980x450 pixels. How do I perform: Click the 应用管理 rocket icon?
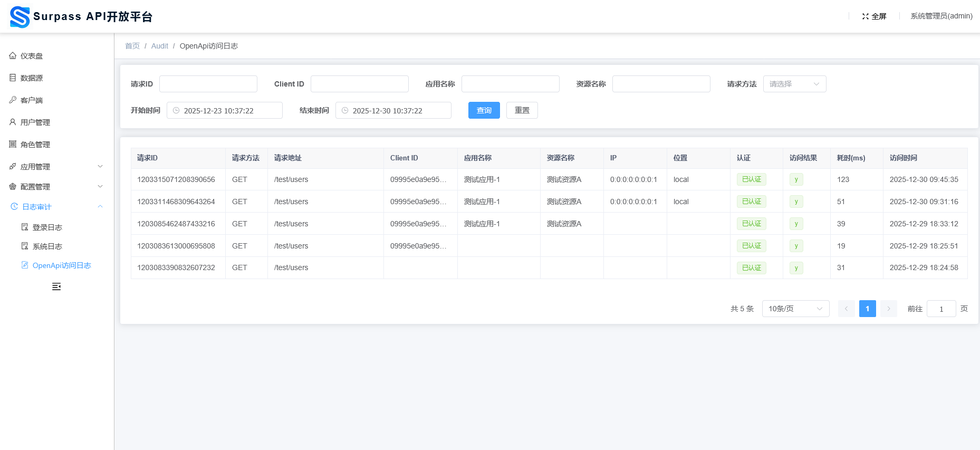click(x=13, y=166)
